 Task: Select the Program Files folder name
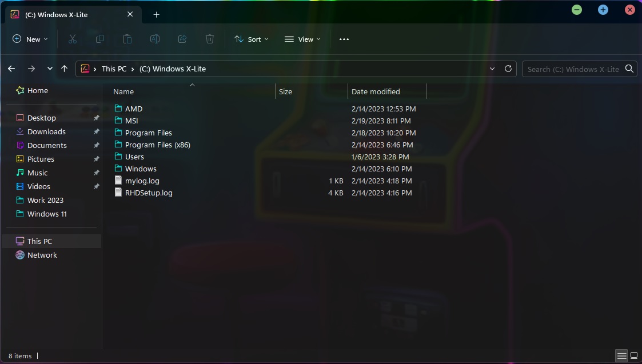[148, 133]
